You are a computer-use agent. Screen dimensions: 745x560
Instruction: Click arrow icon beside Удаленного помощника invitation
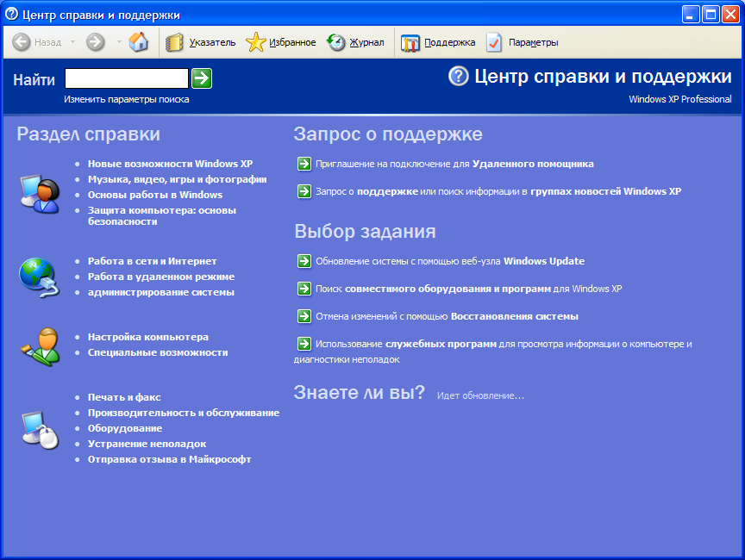304,164
